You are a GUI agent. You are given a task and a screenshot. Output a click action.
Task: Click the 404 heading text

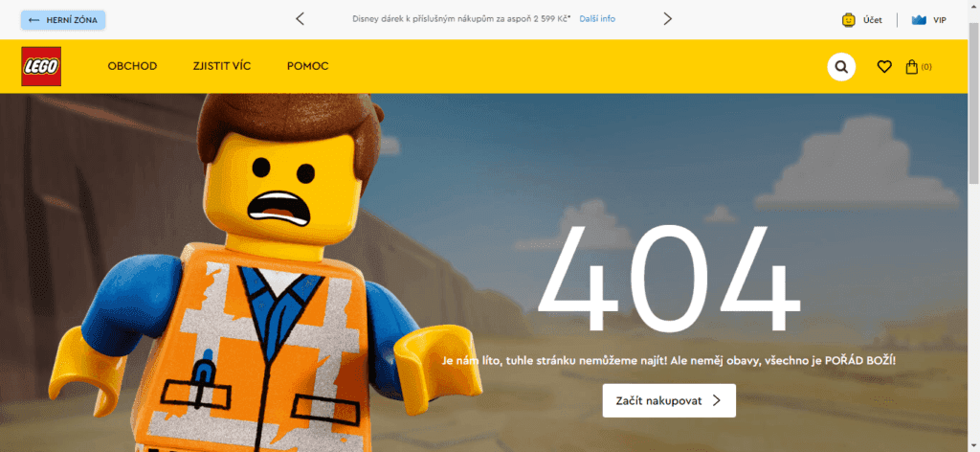click(669, 279)
